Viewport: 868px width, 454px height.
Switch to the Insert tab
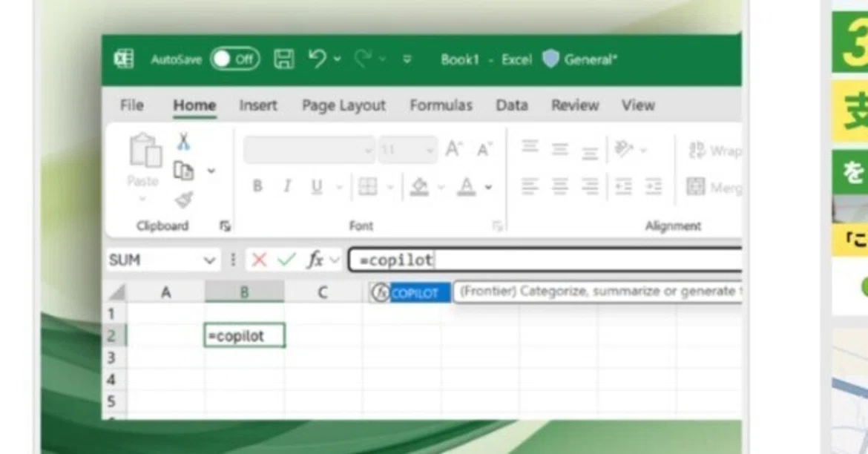(258, 105)
